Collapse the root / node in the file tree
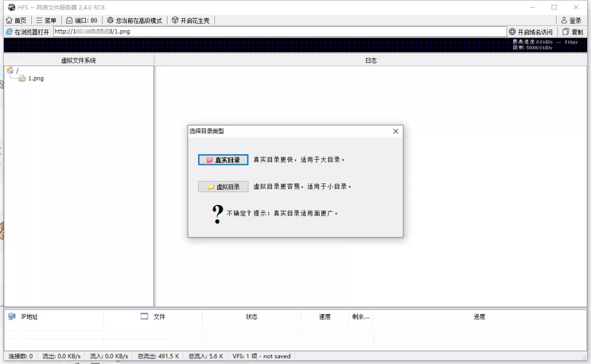Screen dimensions: 591x364 pyautogui.click(x=10, y=71)
